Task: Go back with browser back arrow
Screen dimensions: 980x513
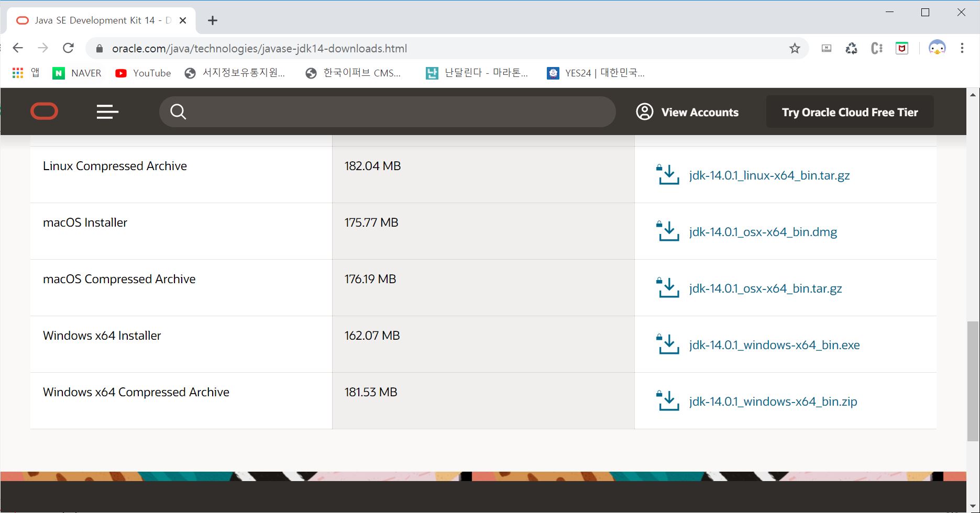Action: click(x=18, y=48)
